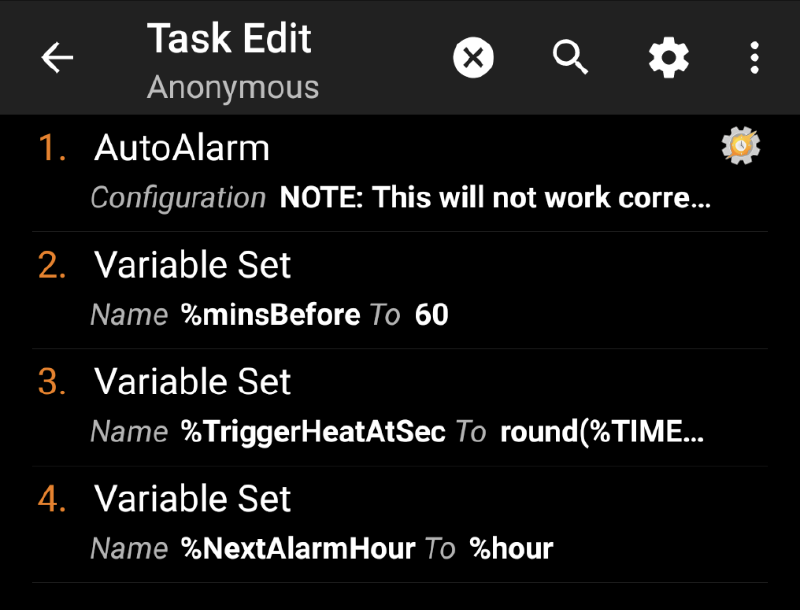Tap the %minsBefore variable name
The height and width of the screenshot is (610, 800).
tap(269, 314)
